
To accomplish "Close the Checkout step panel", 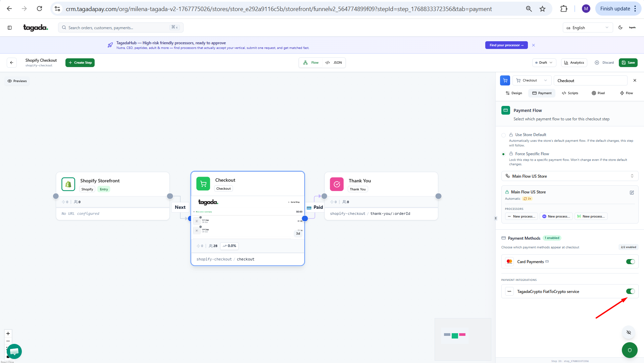I will tap(635, 80).
